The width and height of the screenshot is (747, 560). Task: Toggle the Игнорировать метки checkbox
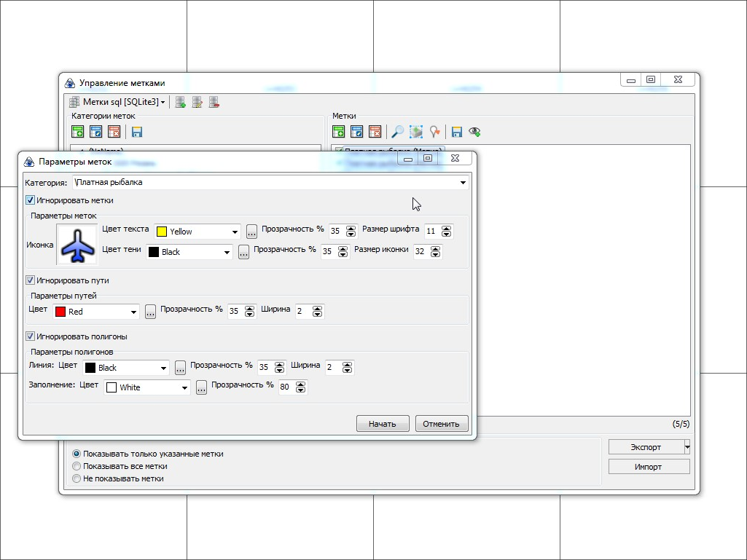pos(31,200)
